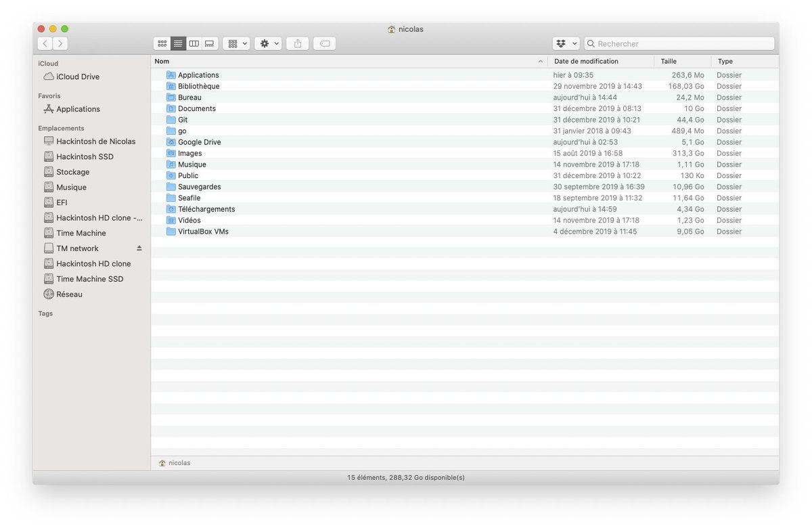The width and height of the screenshot is (812, 528).
Task: Click nicolas in the path bar
Action: (x=179, y=463)
